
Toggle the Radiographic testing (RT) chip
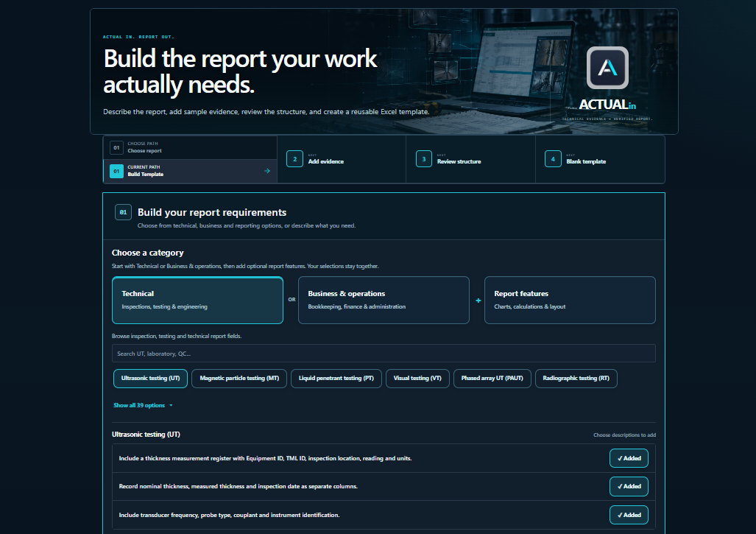tap(576, 379)
